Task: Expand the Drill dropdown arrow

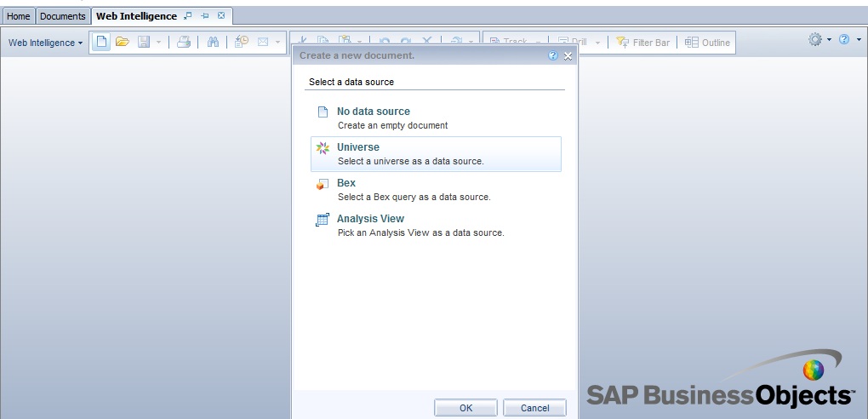Action: (x=598, y=43)
